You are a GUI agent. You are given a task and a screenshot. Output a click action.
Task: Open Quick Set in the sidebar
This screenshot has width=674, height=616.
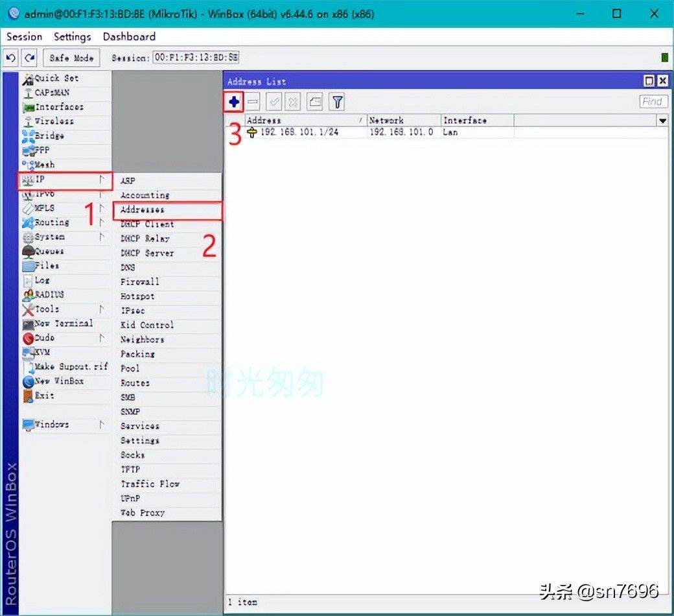click(65, 78)
